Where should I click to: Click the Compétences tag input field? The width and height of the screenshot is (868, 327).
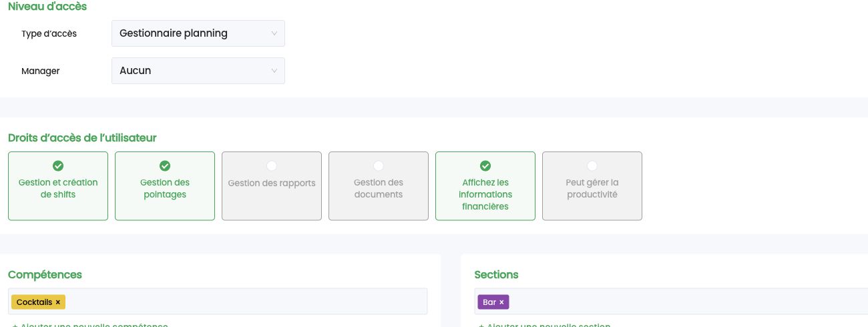click(x=218, y=302)
